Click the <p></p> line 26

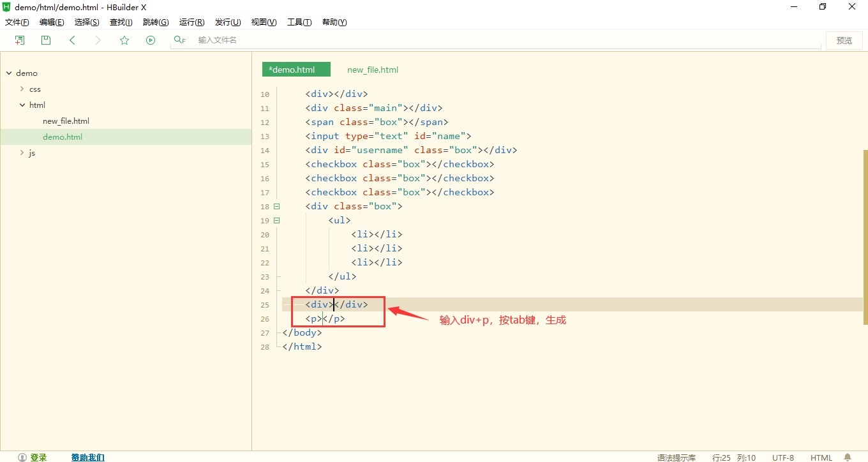pos(325,318)
